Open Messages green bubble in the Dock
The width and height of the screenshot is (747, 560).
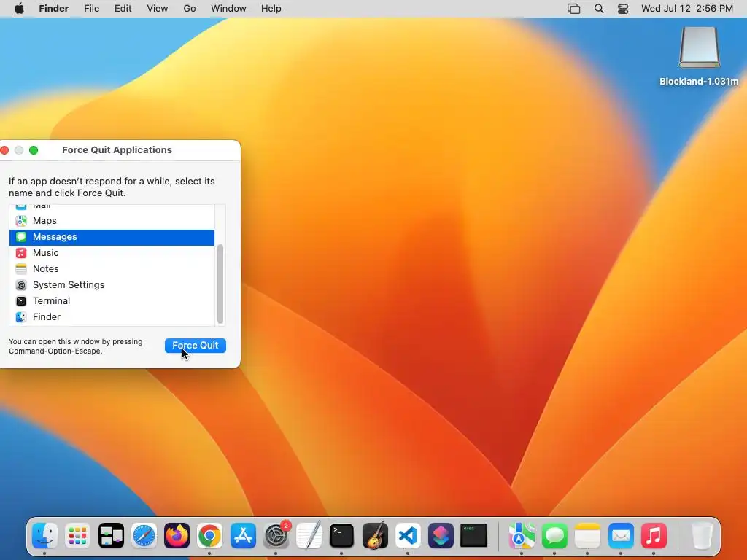(554, 536)
